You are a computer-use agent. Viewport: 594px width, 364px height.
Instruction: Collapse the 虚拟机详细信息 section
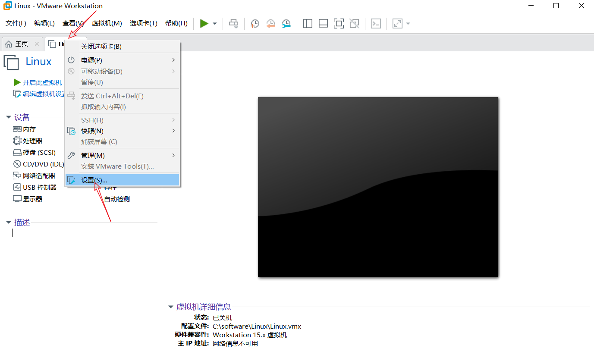point(171,307)
